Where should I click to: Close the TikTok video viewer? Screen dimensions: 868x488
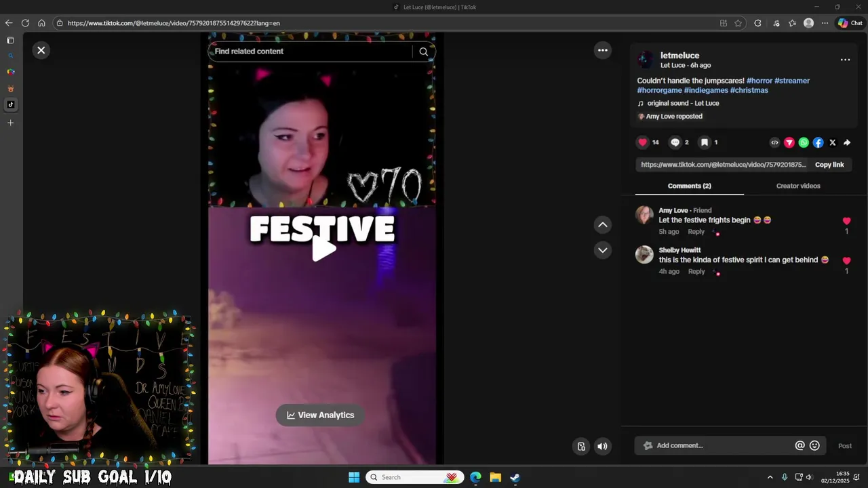pyautogui.click(x=41, y=50)
